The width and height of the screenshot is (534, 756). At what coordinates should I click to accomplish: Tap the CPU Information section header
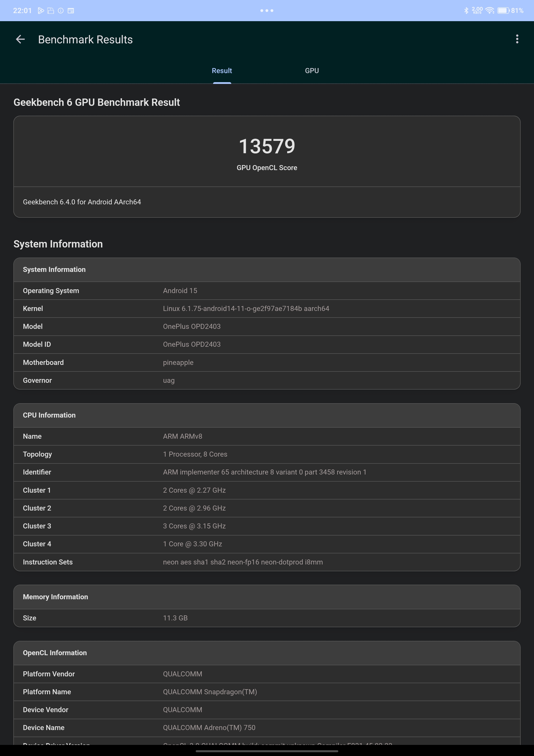(x=267, y=415)
